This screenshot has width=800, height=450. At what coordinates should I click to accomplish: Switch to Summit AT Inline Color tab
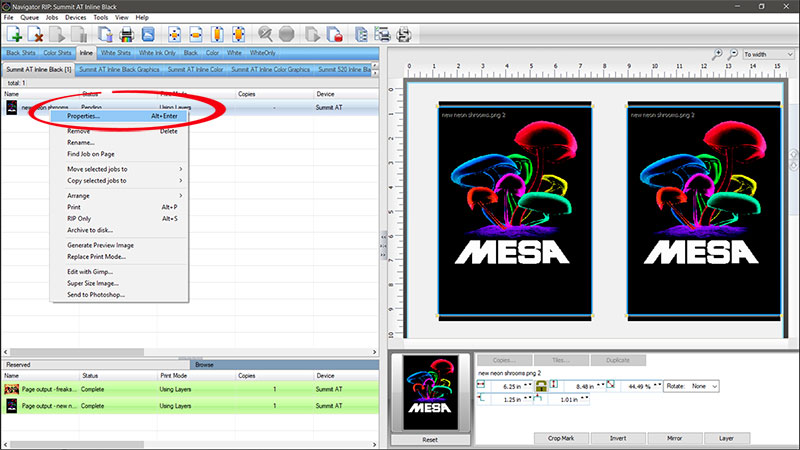[195, 69]
